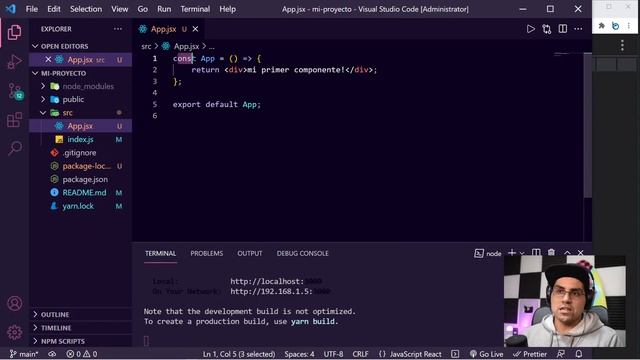Open the Run menu
The height and width of the screenshot is (360, 640).
(164, 9)
